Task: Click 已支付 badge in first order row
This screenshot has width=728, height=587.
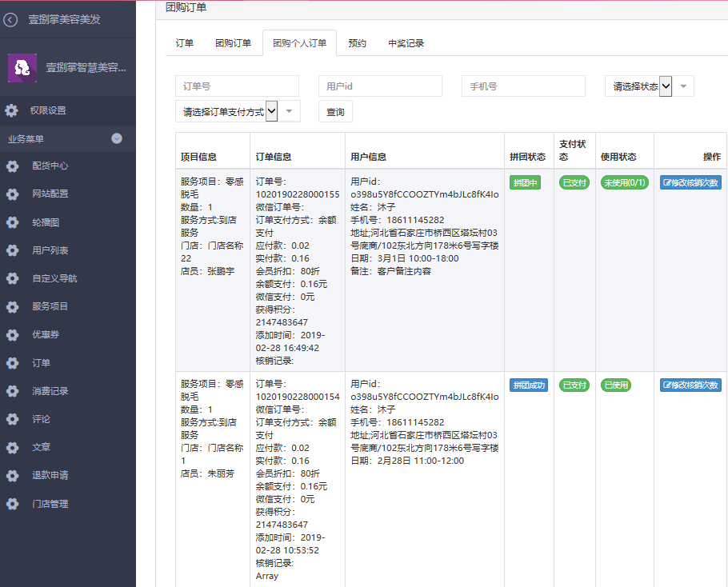Action: click(574, 182)
